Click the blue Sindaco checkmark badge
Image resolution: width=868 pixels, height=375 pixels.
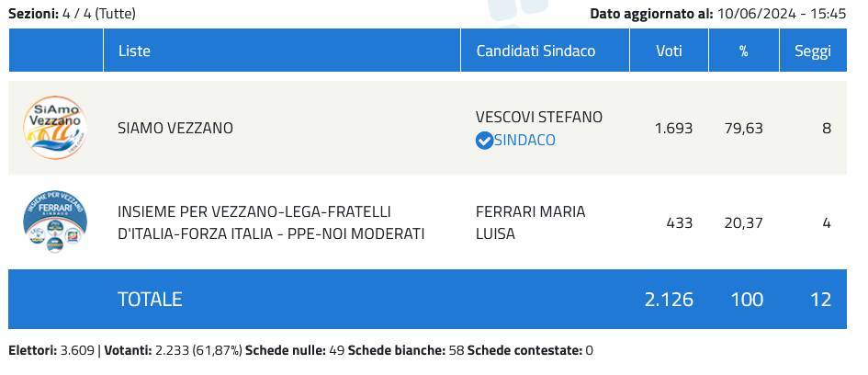pos(484,141)
